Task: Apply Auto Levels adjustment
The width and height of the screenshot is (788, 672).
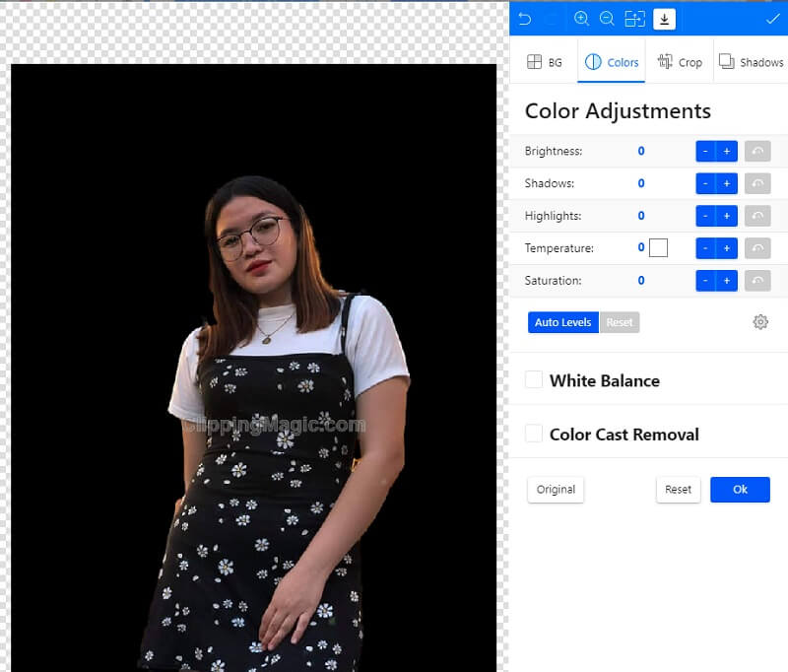Action: point(562,321)
